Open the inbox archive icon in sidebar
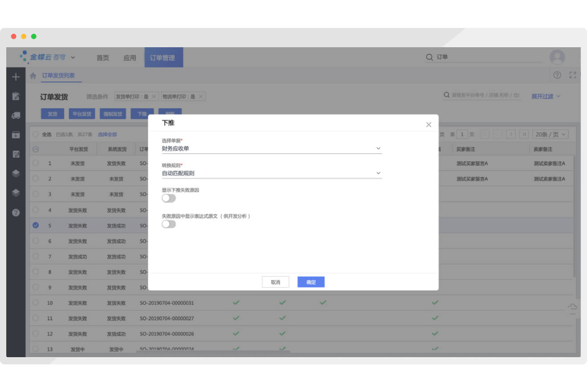This screenshot has width=588, height=392. 16,135
